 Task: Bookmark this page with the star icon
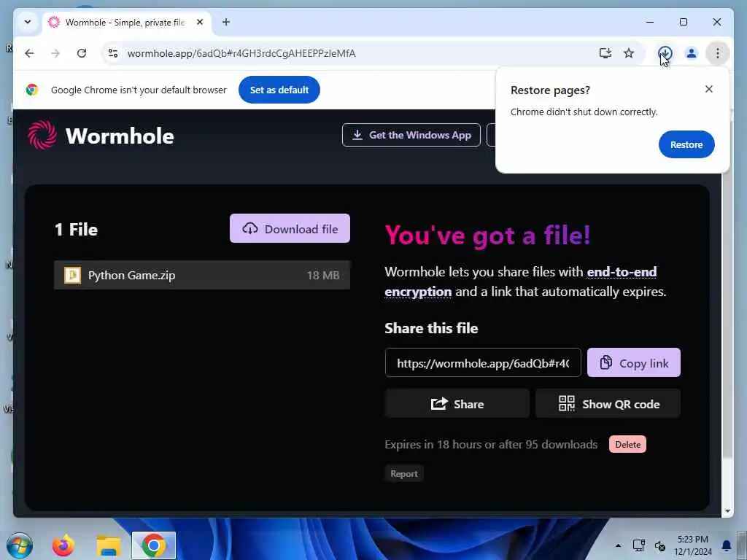(x=629, y=53)
